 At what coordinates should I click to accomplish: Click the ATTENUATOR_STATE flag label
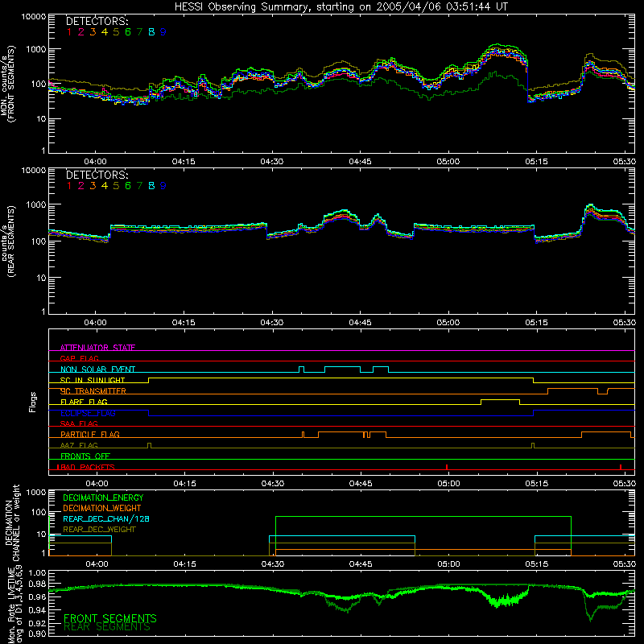(97, 348)
